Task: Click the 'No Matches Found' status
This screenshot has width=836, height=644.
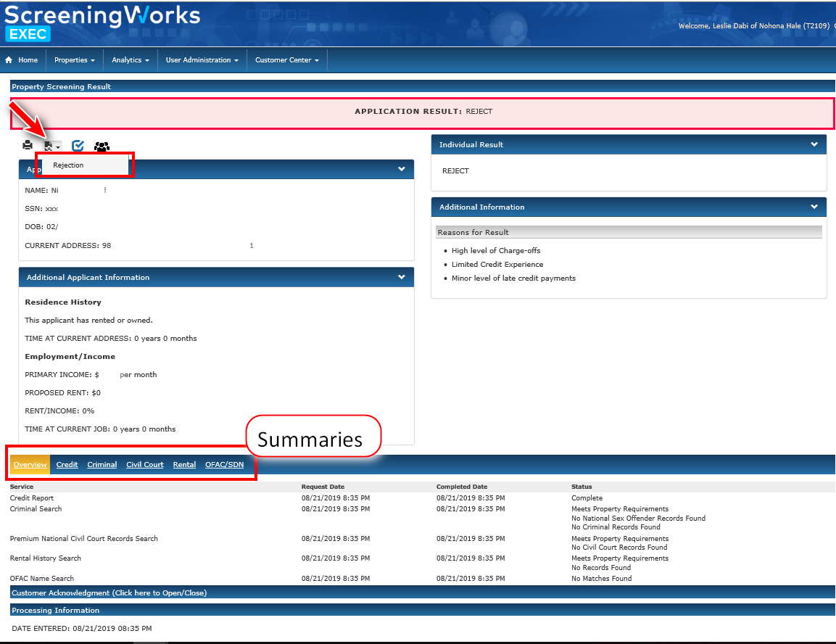Action: (x=601, y=579)
